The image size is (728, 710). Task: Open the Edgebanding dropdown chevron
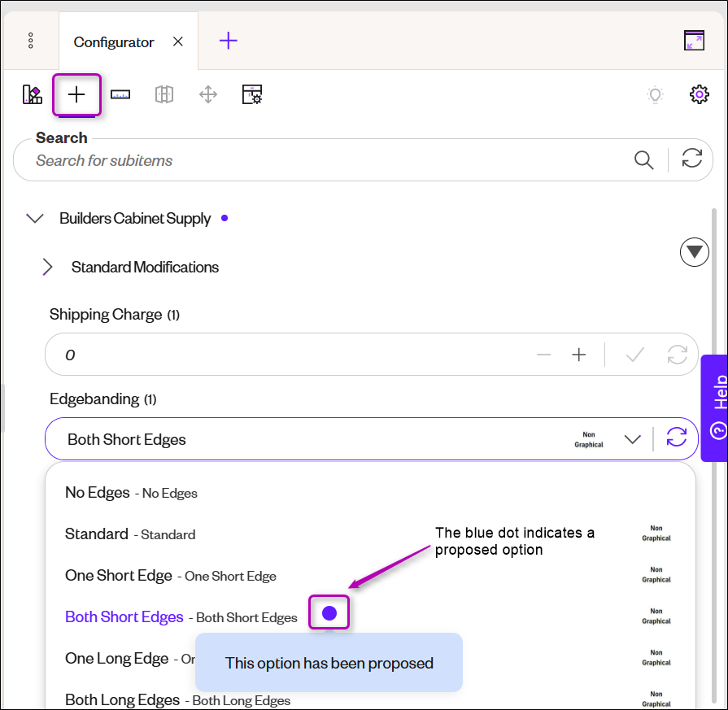(632, 439)
